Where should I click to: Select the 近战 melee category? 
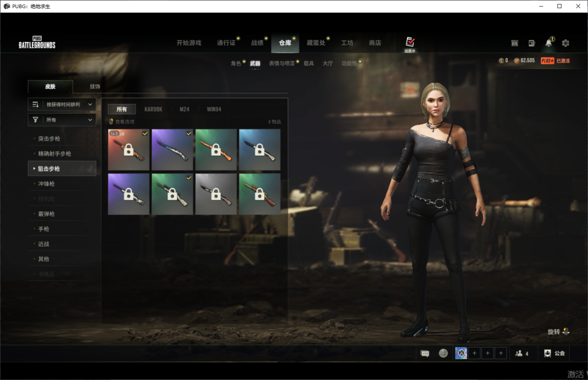coord(62,244)
